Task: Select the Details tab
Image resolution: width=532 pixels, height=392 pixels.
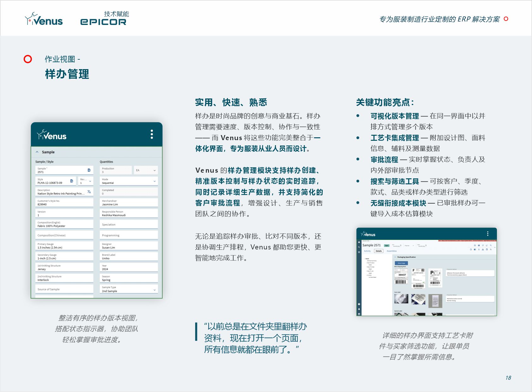Action: point(379,251)
